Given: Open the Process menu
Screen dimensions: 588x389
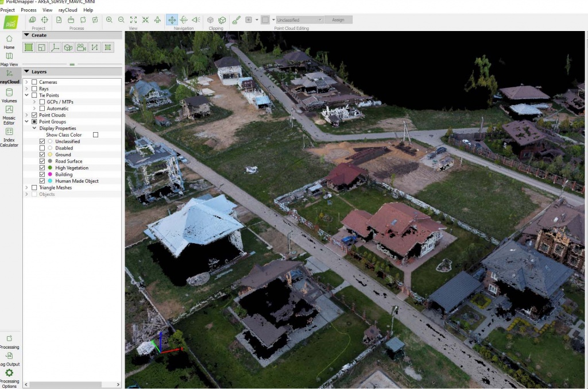Looking at the screenshot, I should click(28, 10).
